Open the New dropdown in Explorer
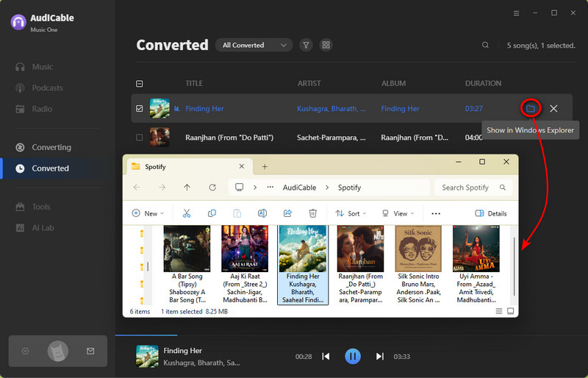 pyautogui.click(x=148, y=213)
